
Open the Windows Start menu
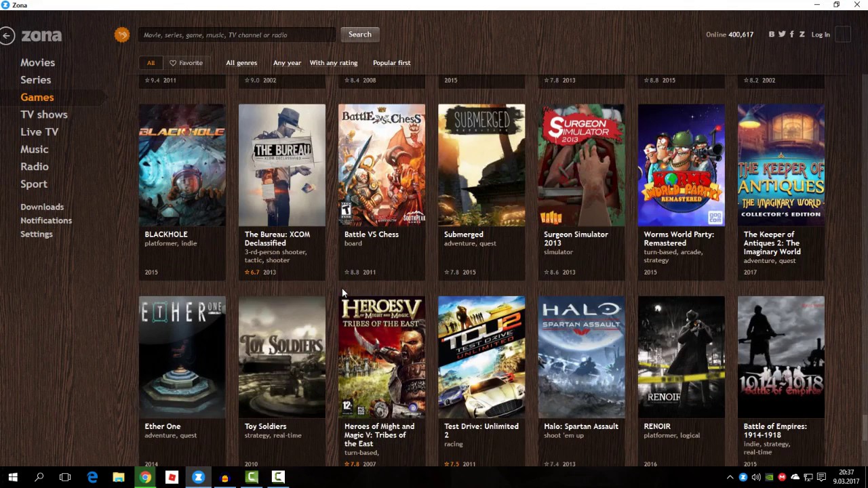(x=13, y=477)
